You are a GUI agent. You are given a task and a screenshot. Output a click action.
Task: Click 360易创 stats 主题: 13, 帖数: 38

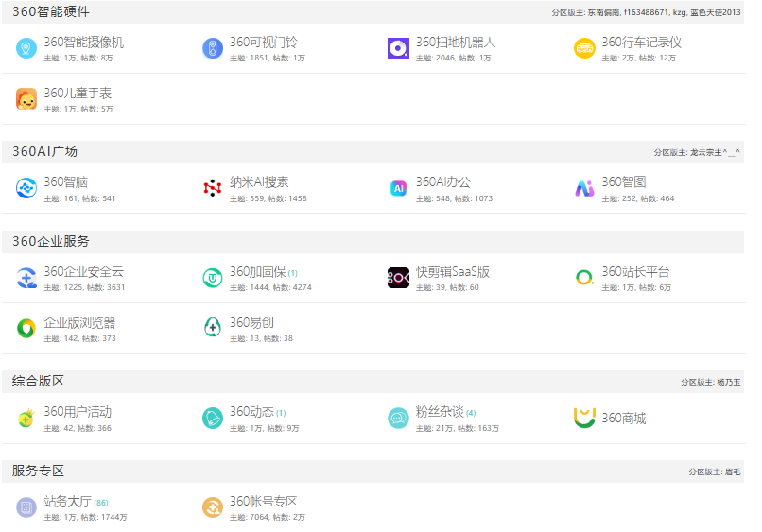pyautogui.click(x=261, y=339)
